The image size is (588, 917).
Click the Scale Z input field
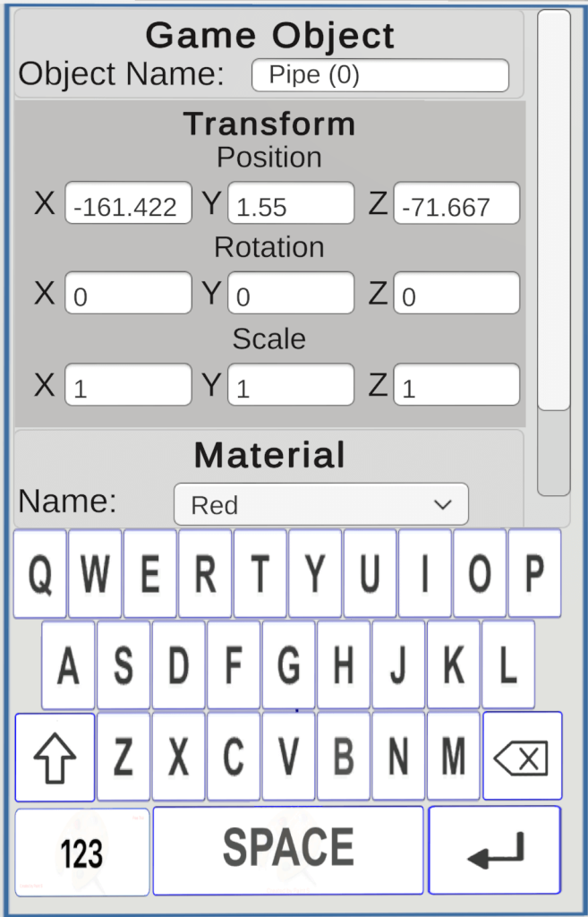(x=456, y=384)
